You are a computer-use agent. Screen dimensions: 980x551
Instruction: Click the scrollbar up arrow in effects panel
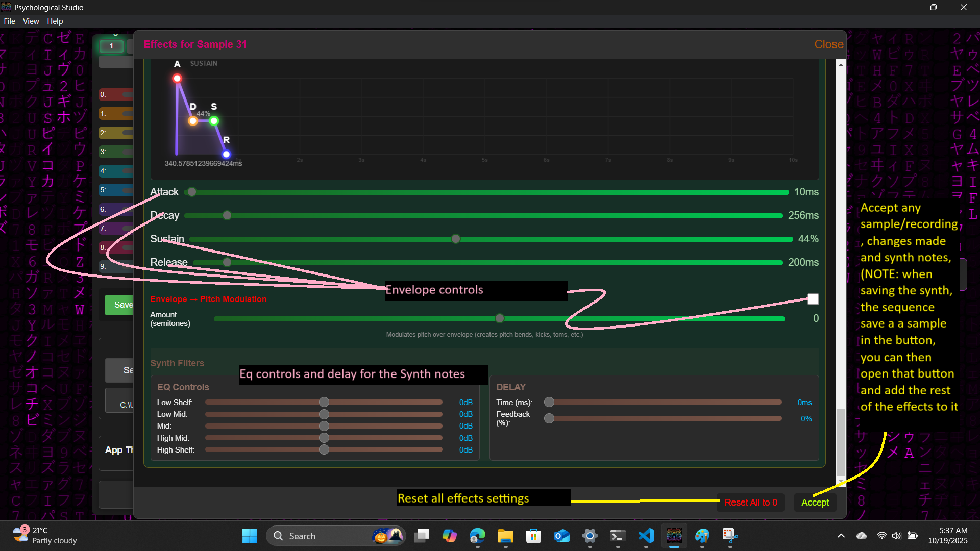(841, 65)
